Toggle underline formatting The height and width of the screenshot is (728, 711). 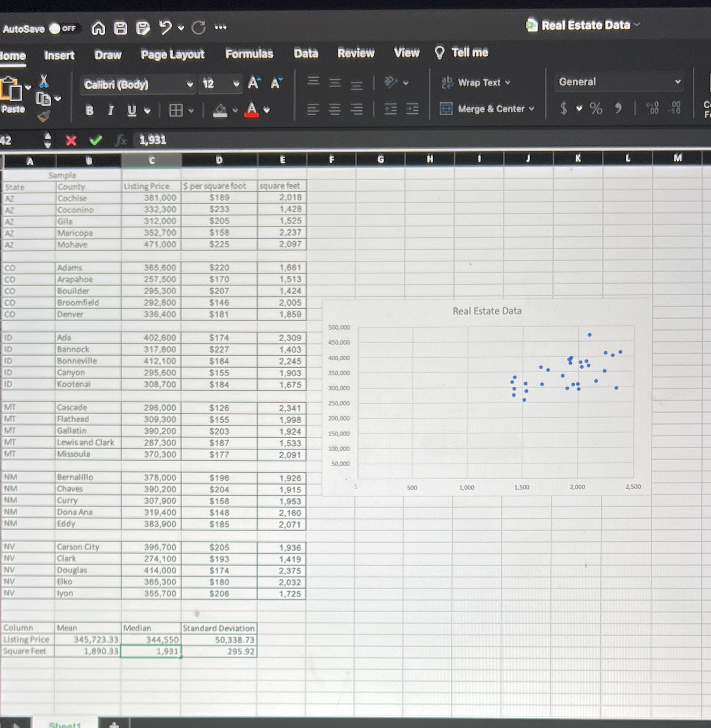coord(131,110)
